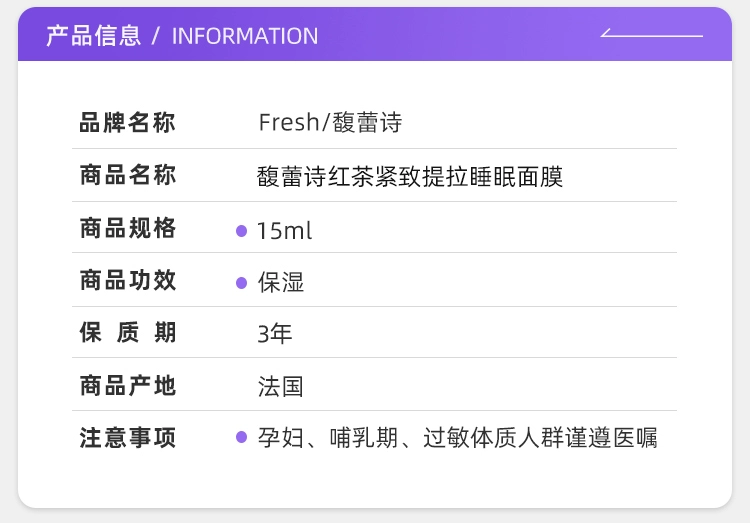Select the 注意事项 label

tap(127, 437)
